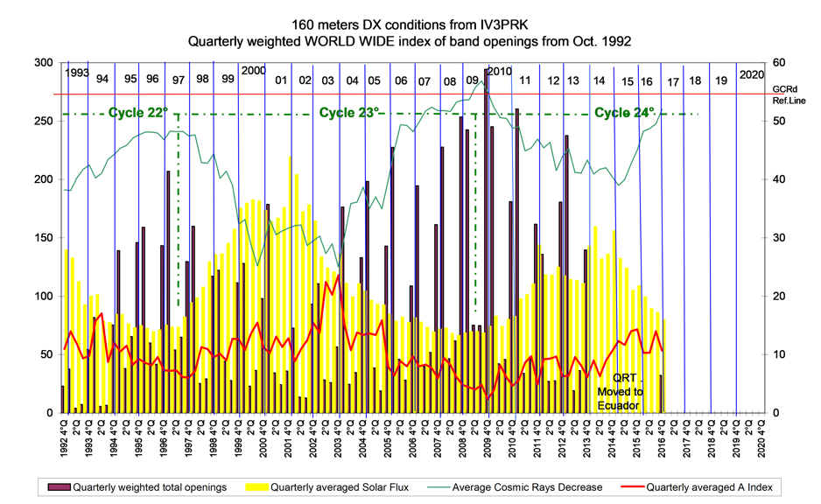Select the Average Cosmic Rays Decrease legend label
This screenshot has width=821, height=504.
coord(527,487)
